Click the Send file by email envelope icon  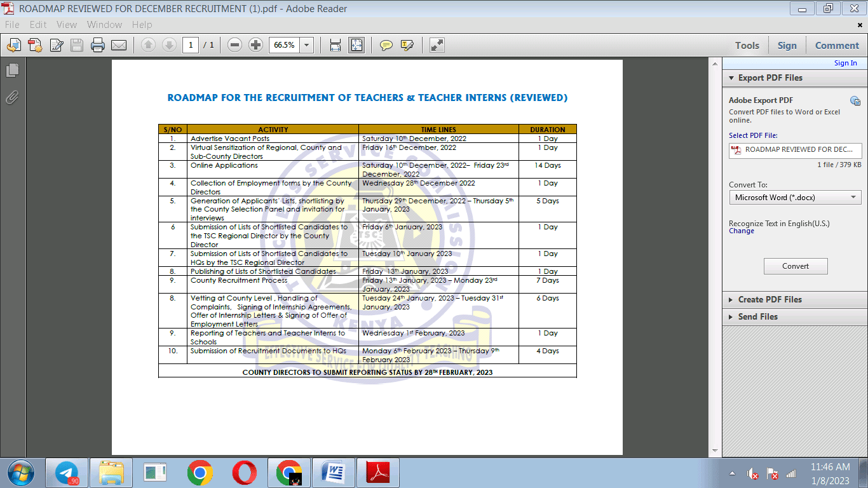[119, 45]
